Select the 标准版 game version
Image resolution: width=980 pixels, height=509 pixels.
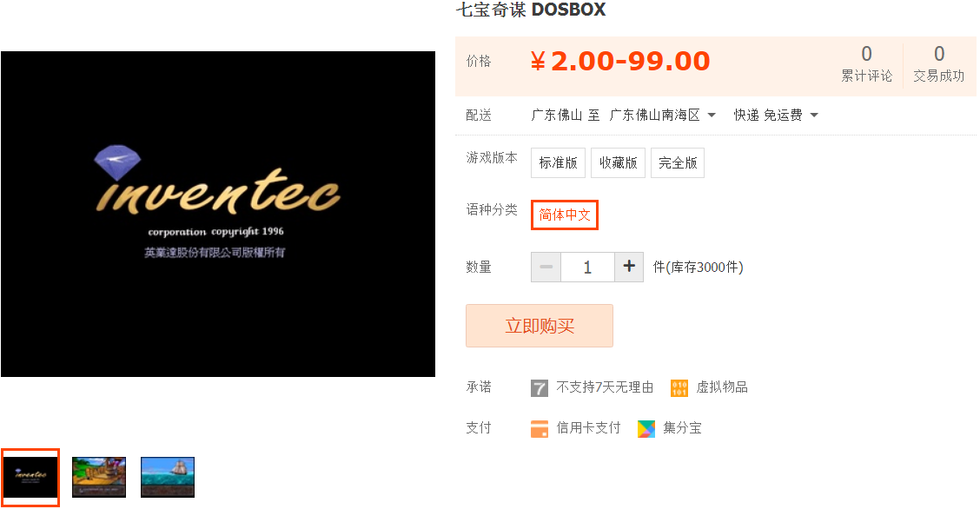point(558,163)
